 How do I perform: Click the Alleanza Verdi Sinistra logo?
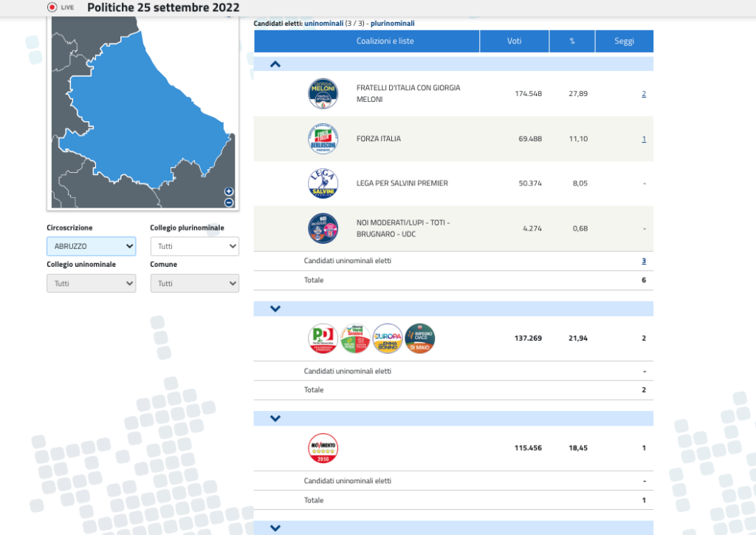(x=355, y=338)
